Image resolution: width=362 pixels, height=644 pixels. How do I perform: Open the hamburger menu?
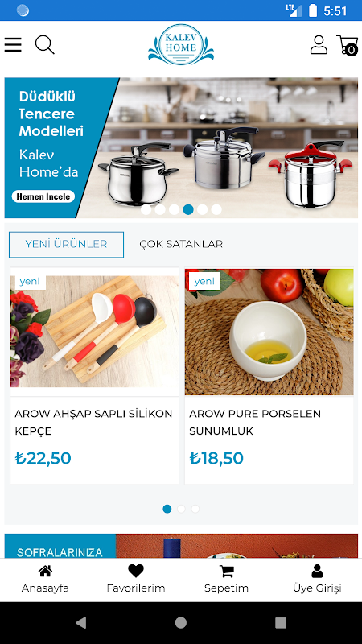point(13,44)
